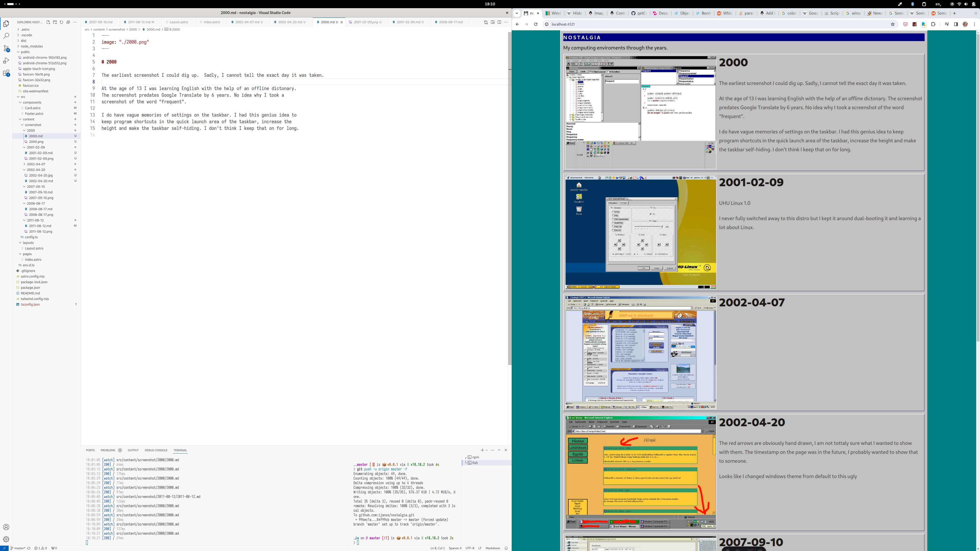Reload the localhost:4321 browser page
The image size is (980, 551).
(536, 24)
